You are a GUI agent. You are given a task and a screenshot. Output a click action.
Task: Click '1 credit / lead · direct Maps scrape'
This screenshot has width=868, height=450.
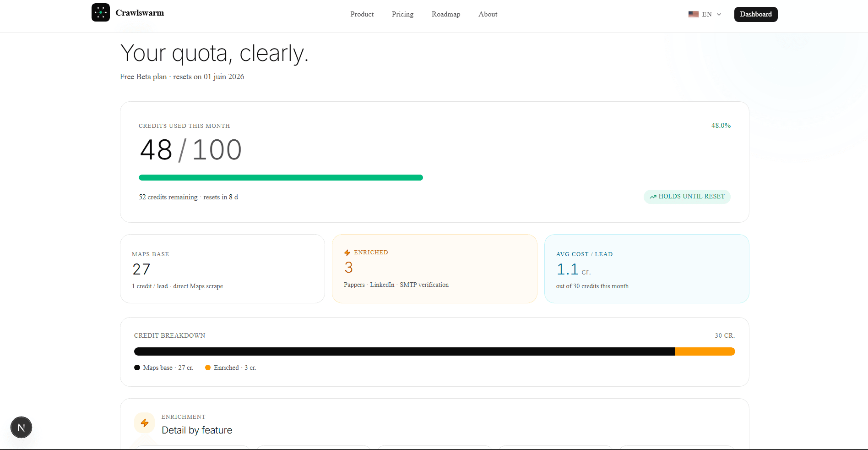tap(178, 286)
